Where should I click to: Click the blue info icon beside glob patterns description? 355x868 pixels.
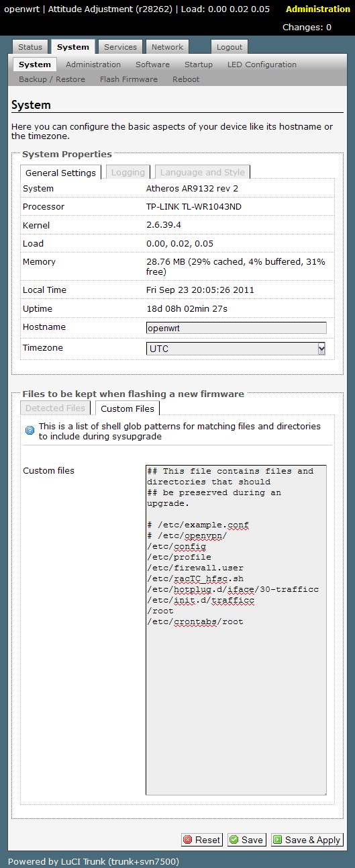pos(30,430)
